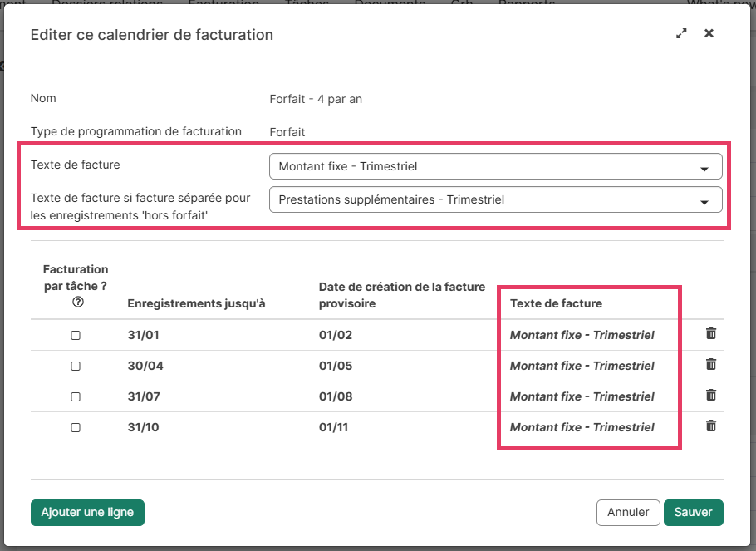Delete the 31/01 billing line
Viewport: 756px width, 551px height.
(x=710, y=333)
